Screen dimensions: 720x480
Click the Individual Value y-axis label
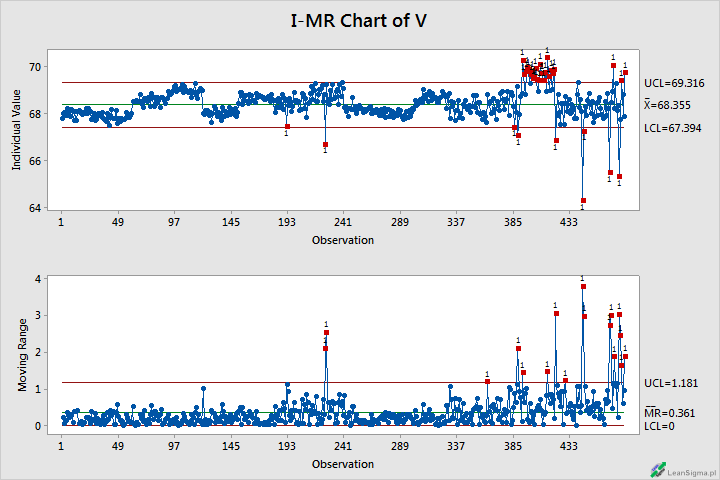point(17,128)
